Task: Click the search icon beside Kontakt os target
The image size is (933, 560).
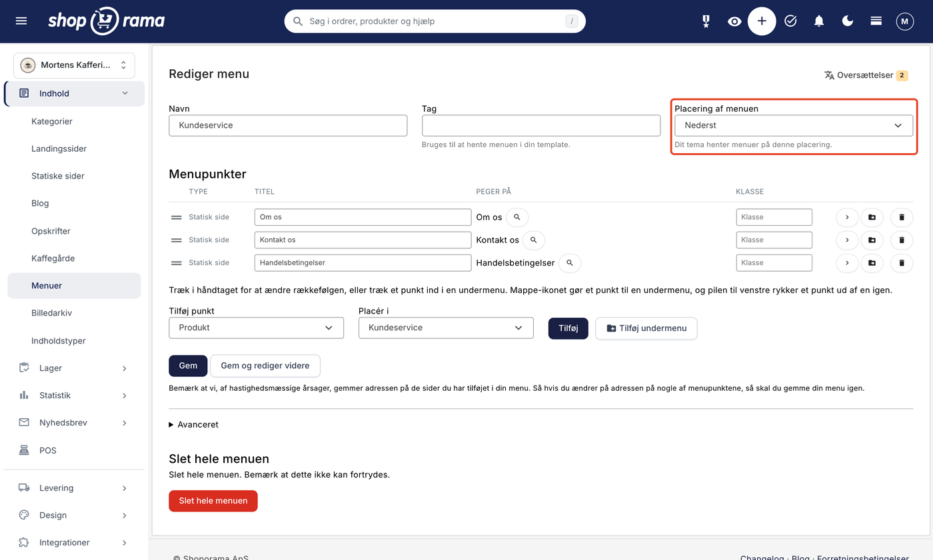Action: tap(533, 240)
